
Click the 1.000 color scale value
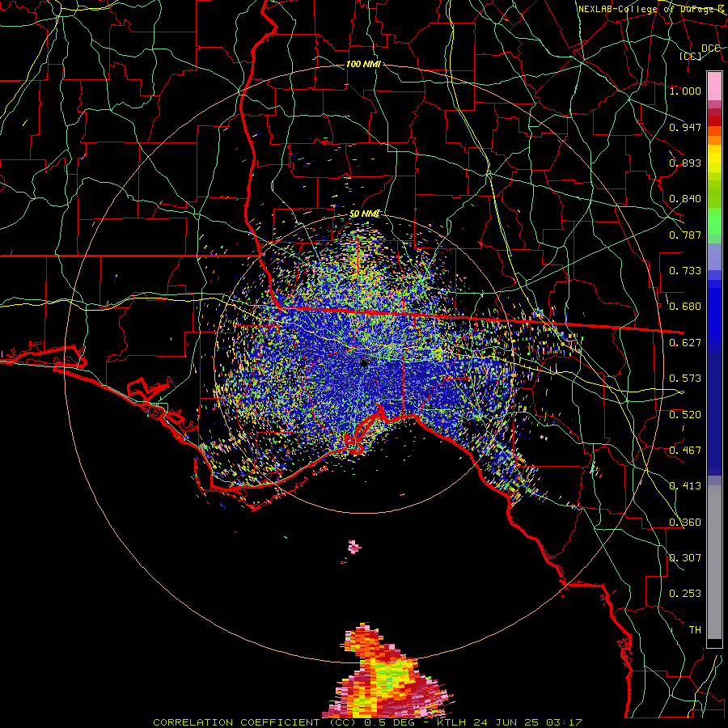coord(685,91)
